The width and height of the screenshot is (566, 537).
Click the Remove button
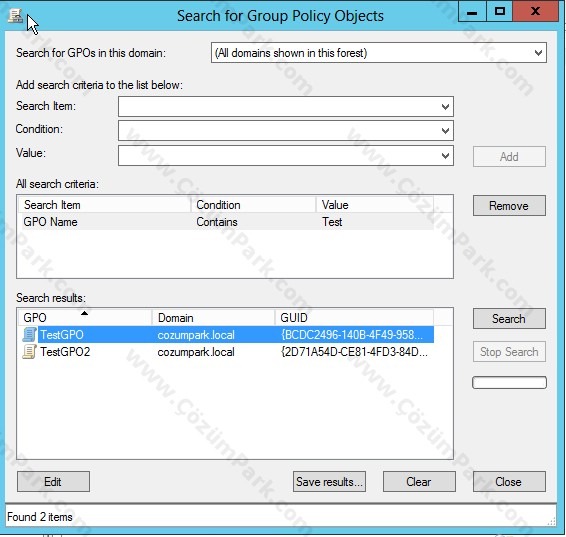tap(509, 206)
